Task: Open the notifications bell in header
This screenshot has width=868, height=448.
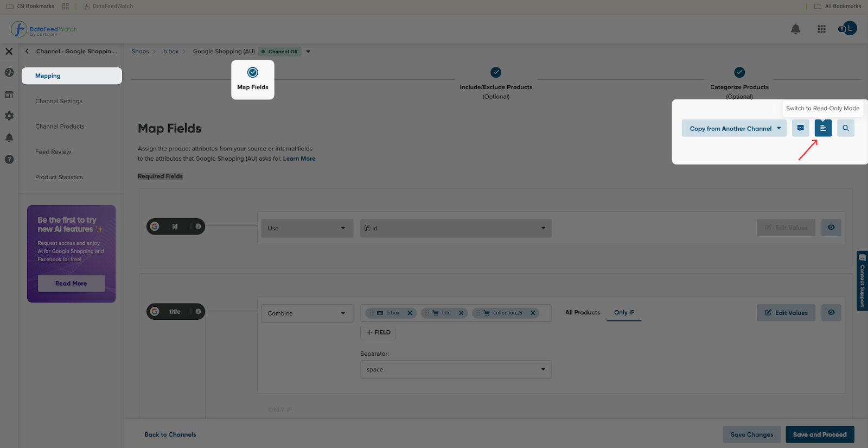Action: tap(795, 29)
